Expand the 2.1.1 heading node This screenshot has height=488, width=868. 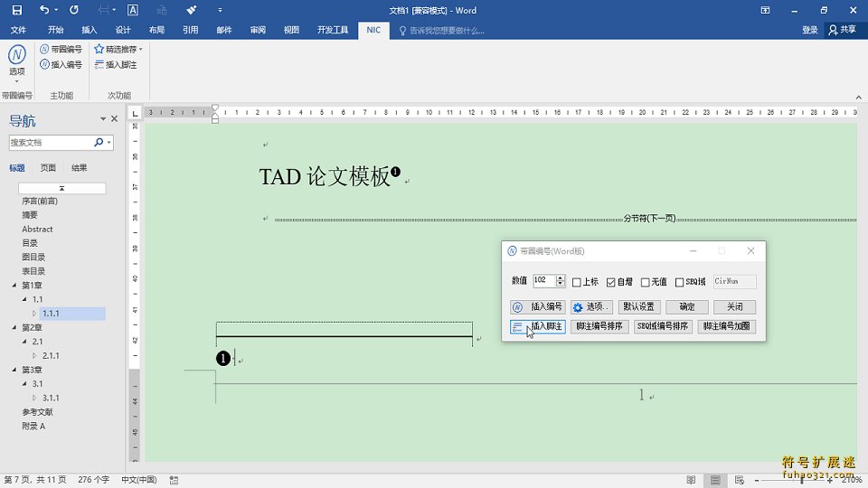pyautogui.click(x=35, y=356)
